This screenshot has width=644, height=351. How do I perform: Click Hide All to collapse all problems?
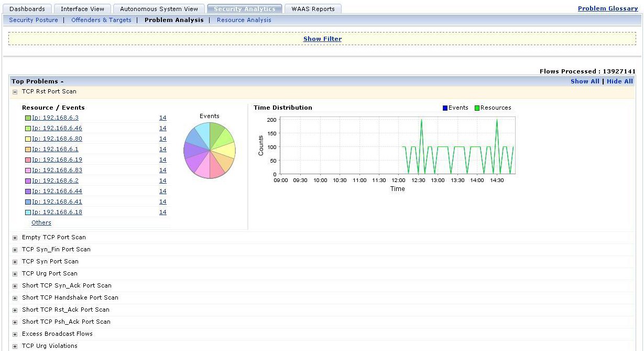coord(619,81)
